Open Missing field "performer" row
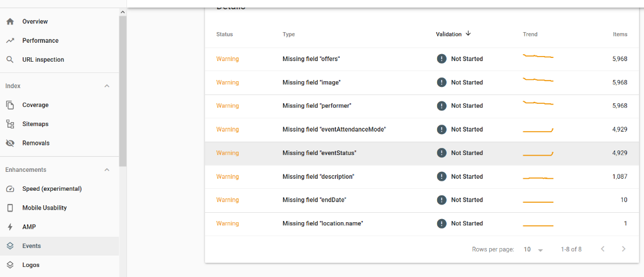 (422, 106)
